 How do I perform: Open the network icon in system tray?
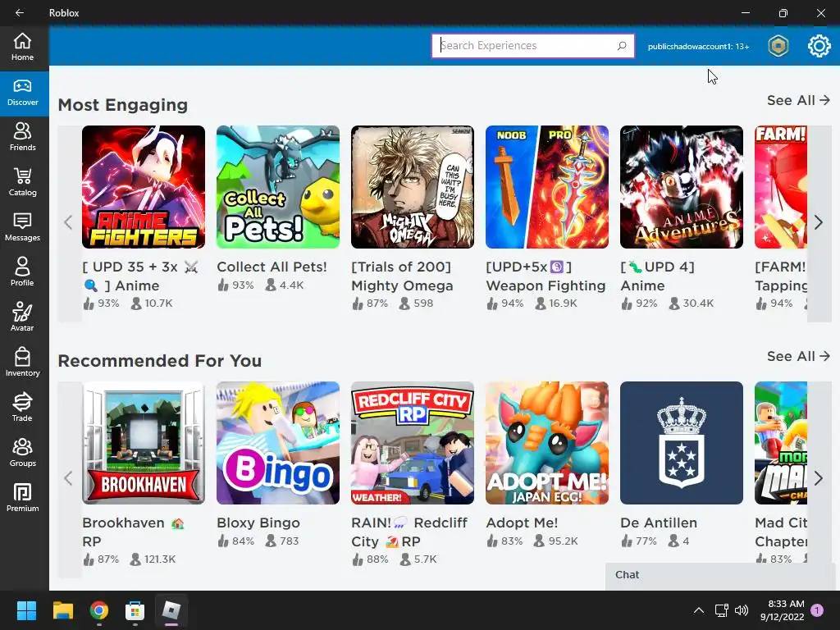tap(721, 610)
